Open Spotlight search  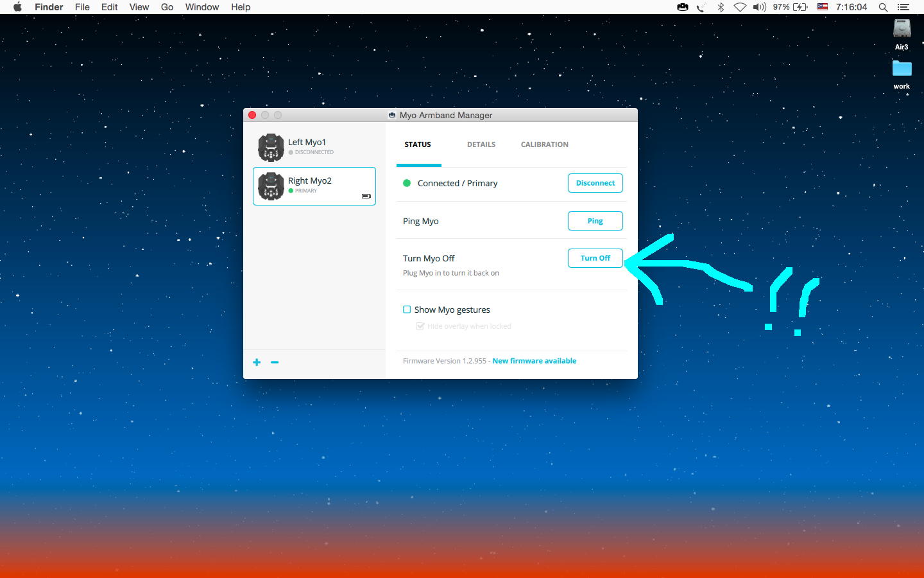click(883, 7)
